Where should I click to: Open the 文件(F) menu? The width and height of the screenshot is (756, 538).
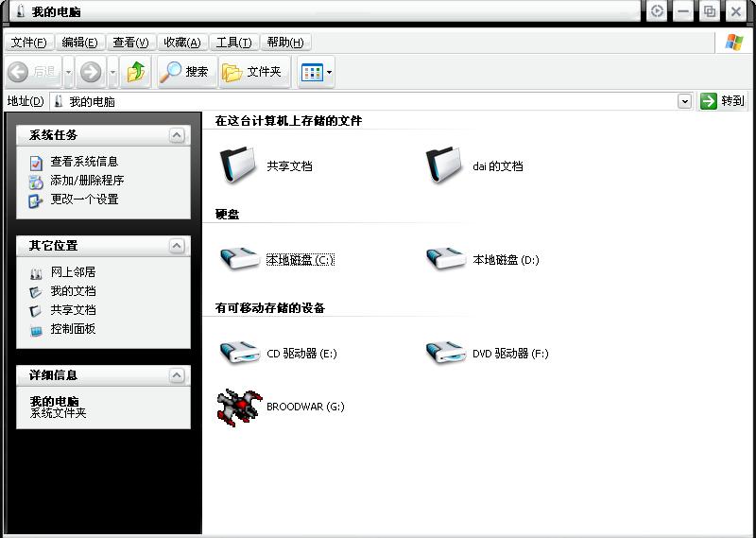pos(29,43)
